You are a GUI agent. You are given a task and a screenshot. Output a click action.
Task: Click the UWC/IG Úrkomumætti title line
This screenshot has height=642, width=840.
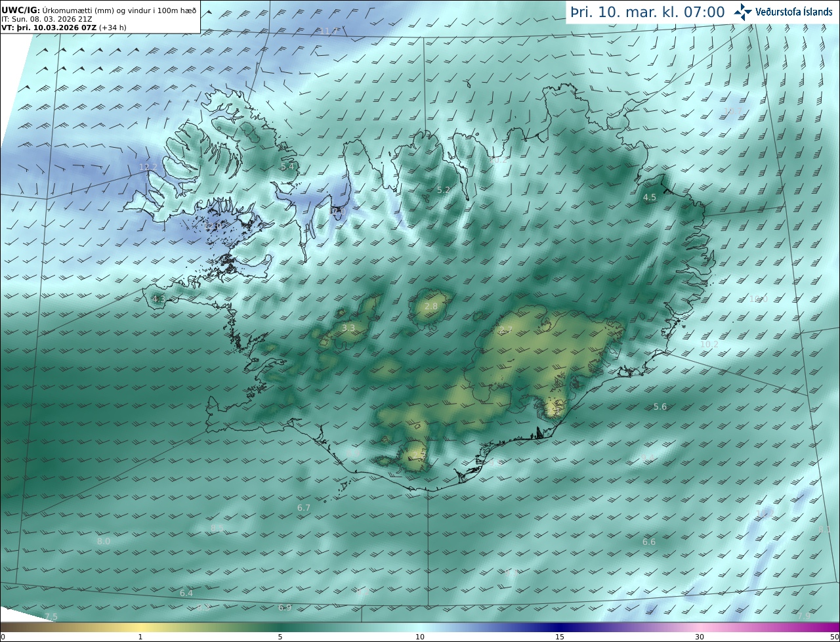(99, 11)
